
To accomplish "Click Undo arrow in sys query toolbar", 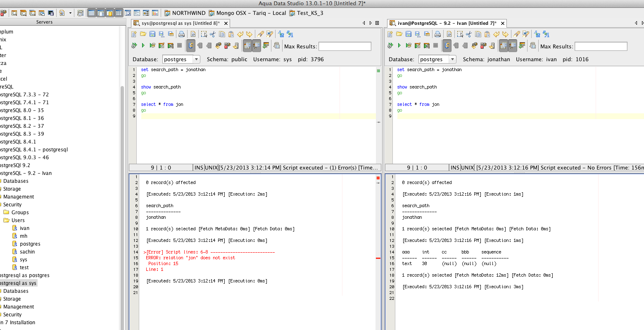I will pos(240,34).
